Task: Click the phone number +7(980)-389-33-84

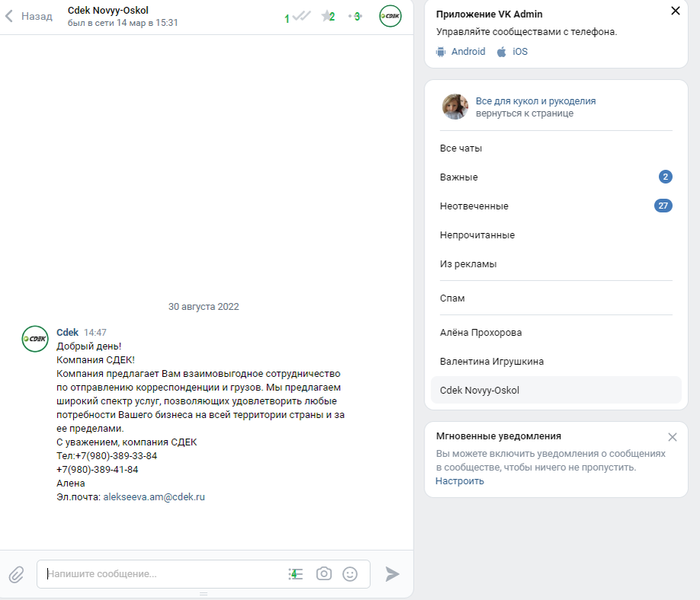Action: click(116, 456)
